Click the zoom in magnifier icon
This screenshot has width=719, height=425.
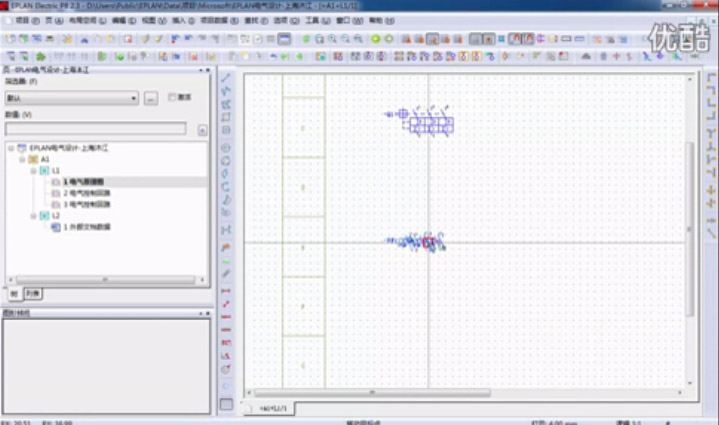click(332, 39)
